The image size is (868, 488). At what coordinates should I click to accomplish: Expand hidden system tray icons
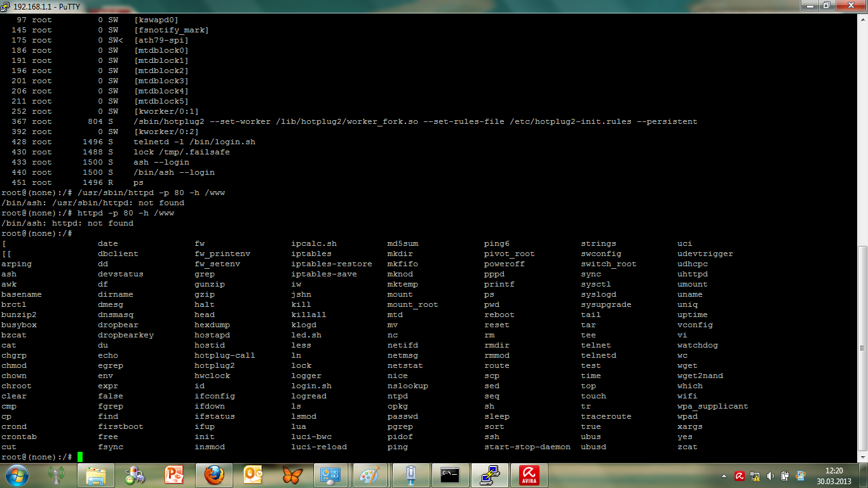[724, 476]
